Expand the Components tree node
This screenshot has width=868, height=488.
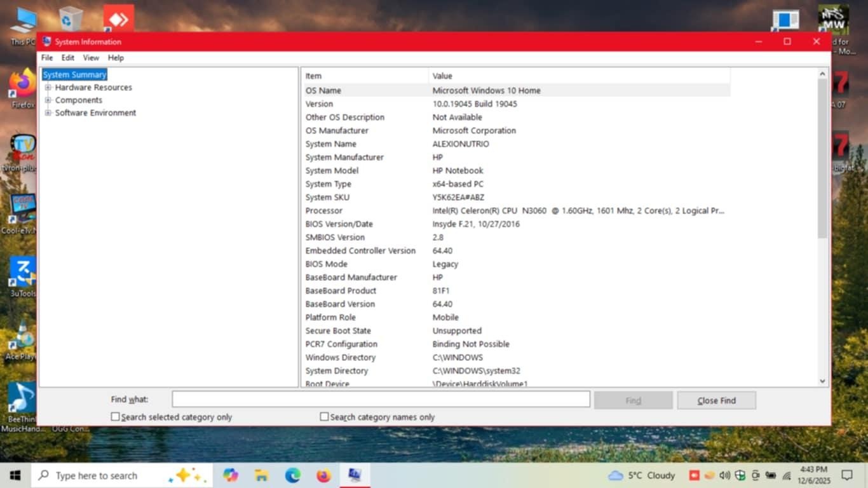(x=48, y=100)
